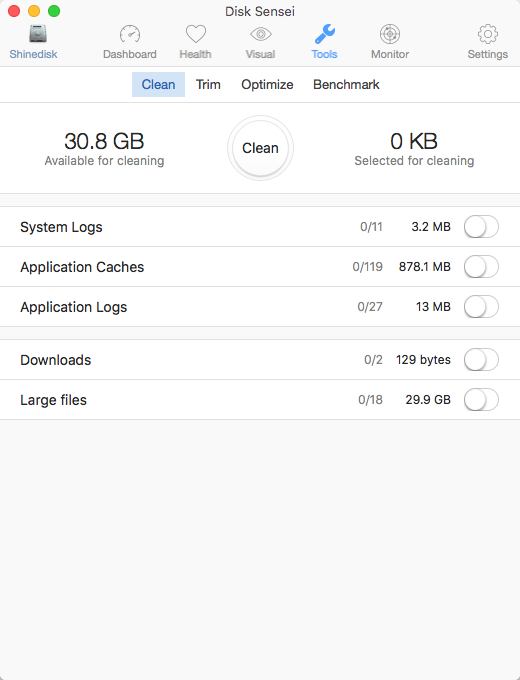Select the Application Caches row label
The image size is (520, 680).
click(x=82, y=267)
